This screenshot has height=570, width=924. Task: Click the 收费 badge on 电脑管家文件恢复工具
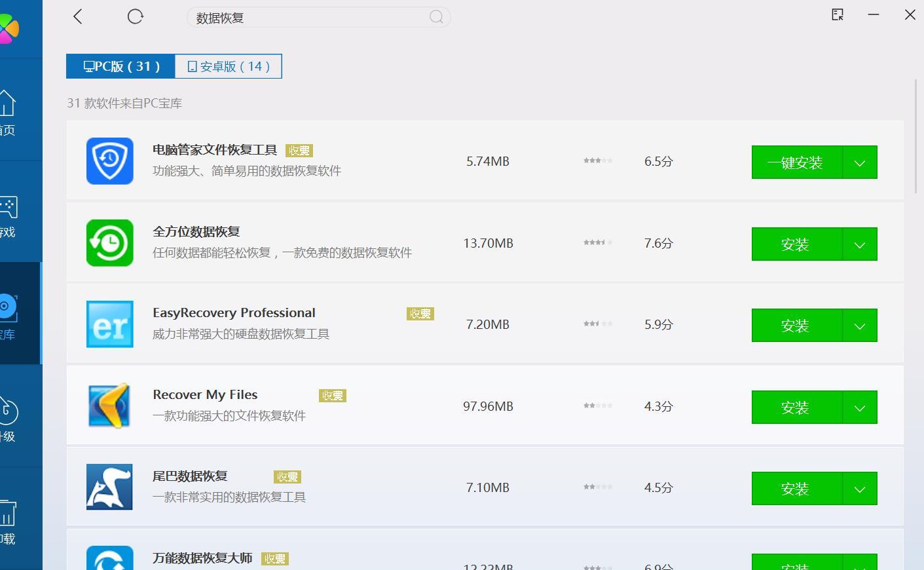click(x=299, y=151)
